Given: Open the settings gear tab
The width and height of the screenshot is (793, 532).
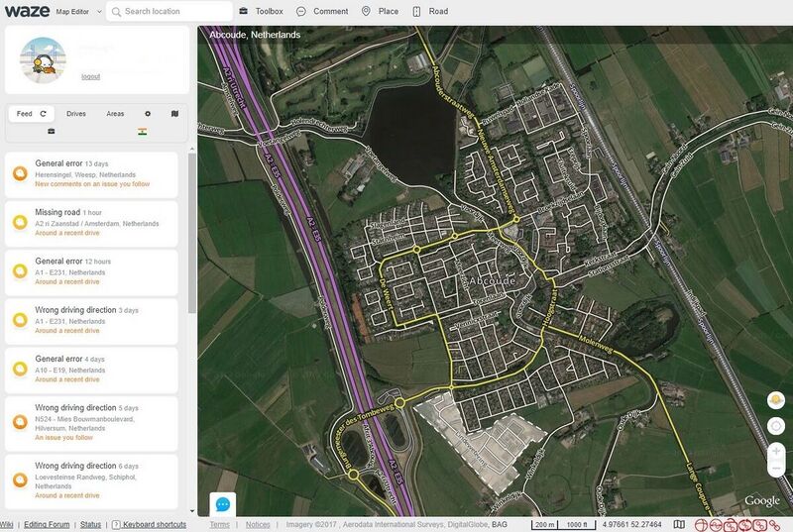Looking at the screenshot, I should coord(148,114).
